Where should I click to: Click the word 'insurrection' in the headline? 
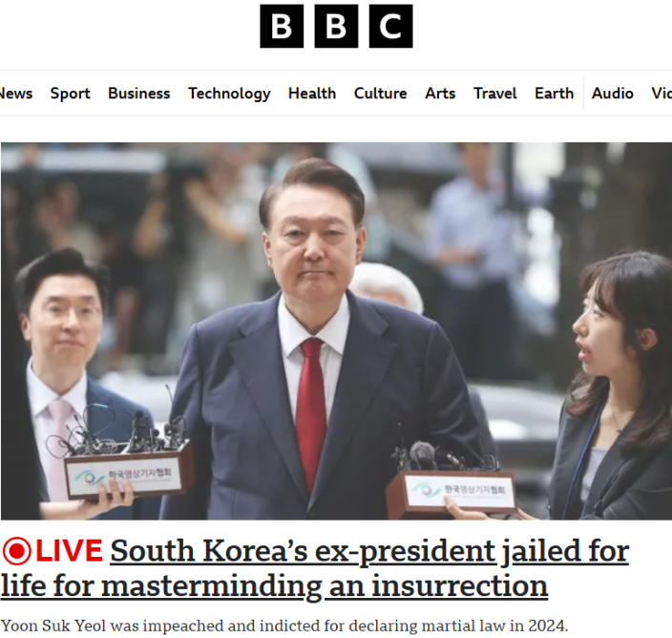tap(459, 585)
